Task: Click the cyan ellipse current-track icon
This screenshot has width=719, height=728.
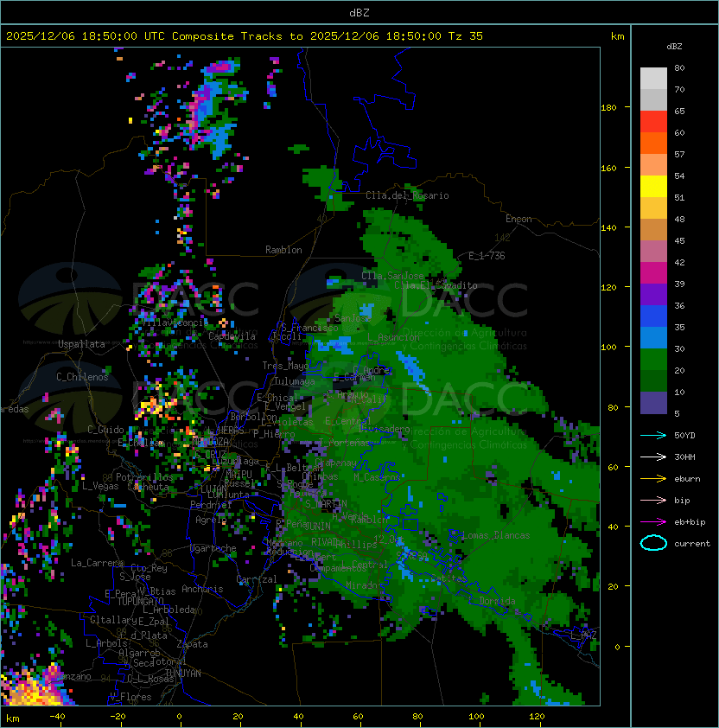Action: (653, 543)
